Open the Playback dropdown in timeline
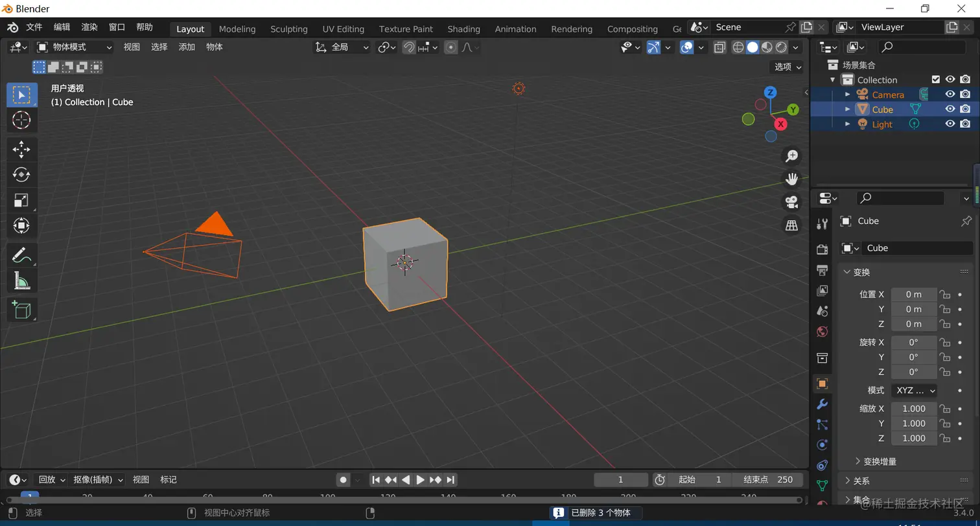The image size is (980, 526). (52, 480)
